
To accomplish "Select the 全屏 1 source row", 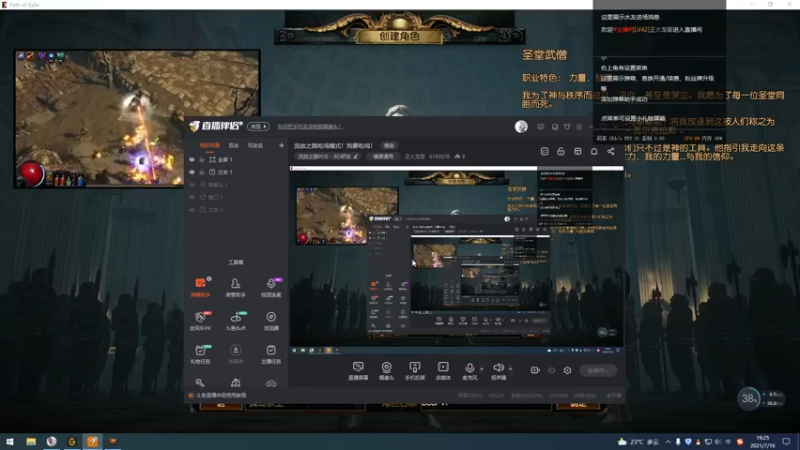I will [236, 160].
